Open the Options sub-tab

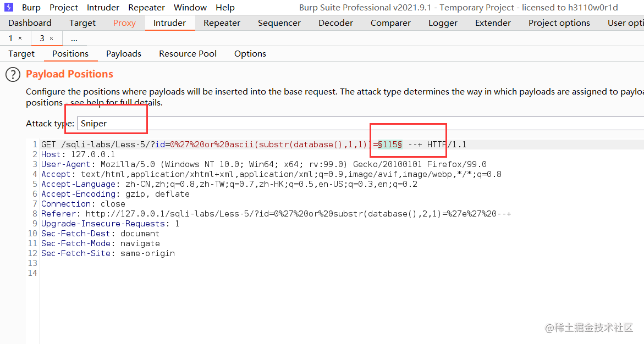tap(250, 54)
